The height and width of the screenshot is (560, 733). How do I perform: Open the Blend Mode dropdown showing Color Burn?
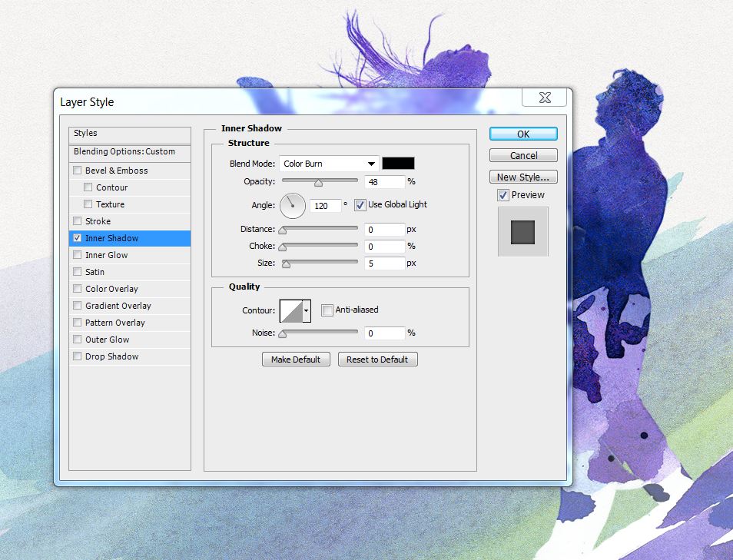tap(329, 163)
